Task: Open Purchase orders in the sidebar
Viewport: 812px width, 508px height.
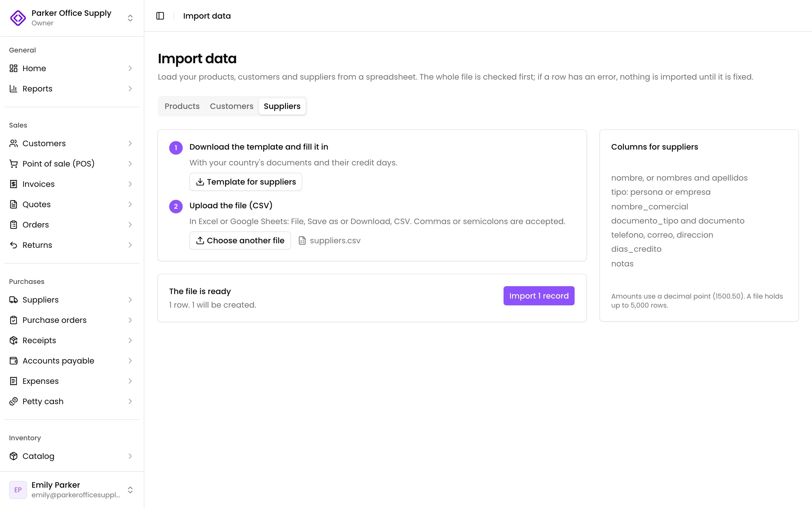Action: coord(72,320)
